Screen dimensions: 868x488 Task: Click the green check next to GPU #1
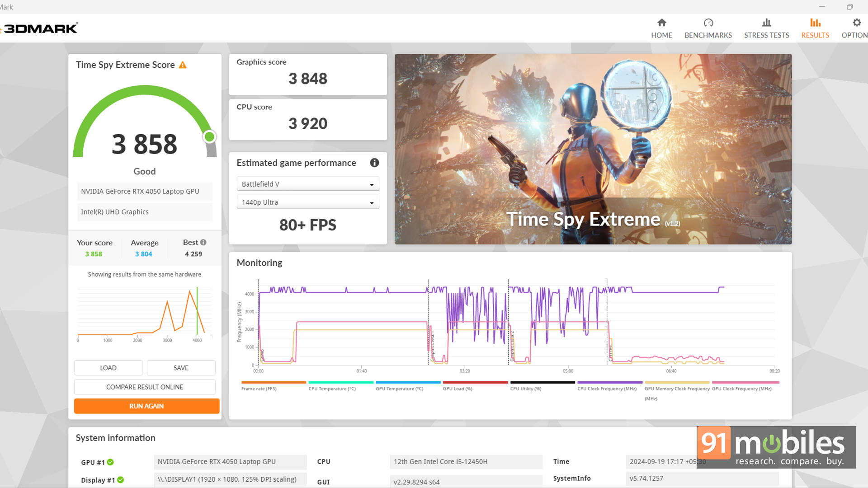[x=110, y=462]
